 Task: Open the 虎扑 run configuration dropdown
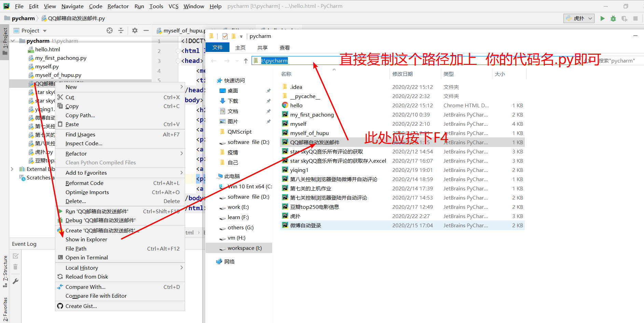coord(579,18)
